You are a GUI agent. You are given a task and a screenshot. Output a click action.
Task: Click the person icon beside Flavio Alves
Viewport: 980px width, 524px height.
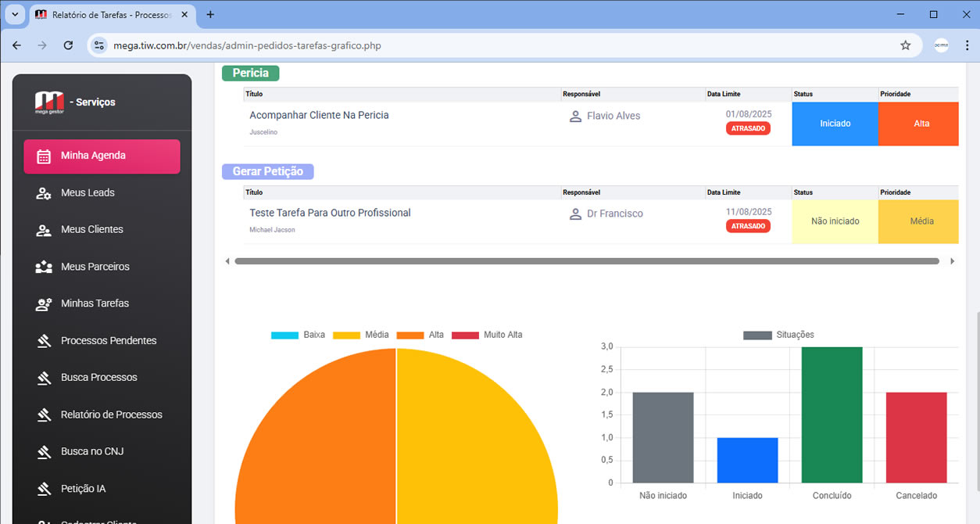coord(575,116)
